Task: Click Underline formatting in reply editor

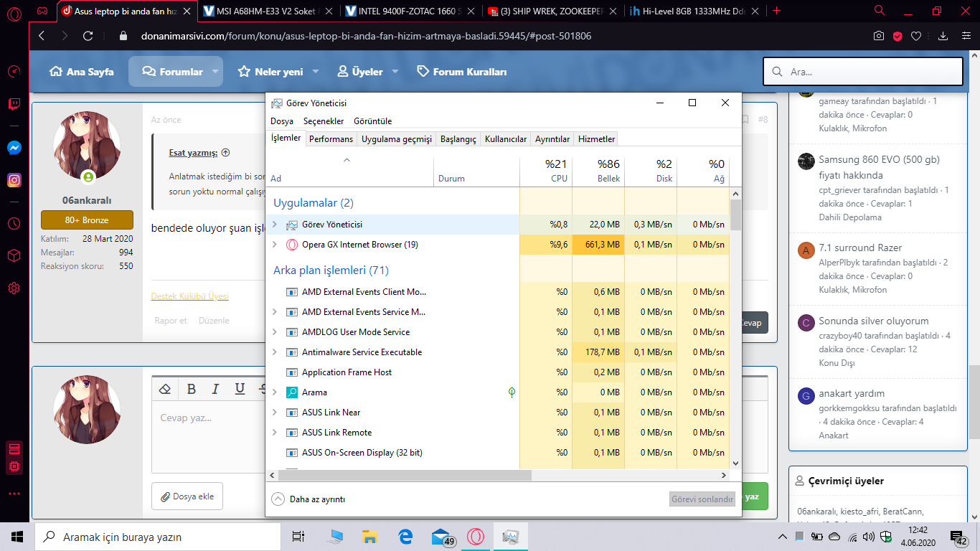Action: coord(240,389)
